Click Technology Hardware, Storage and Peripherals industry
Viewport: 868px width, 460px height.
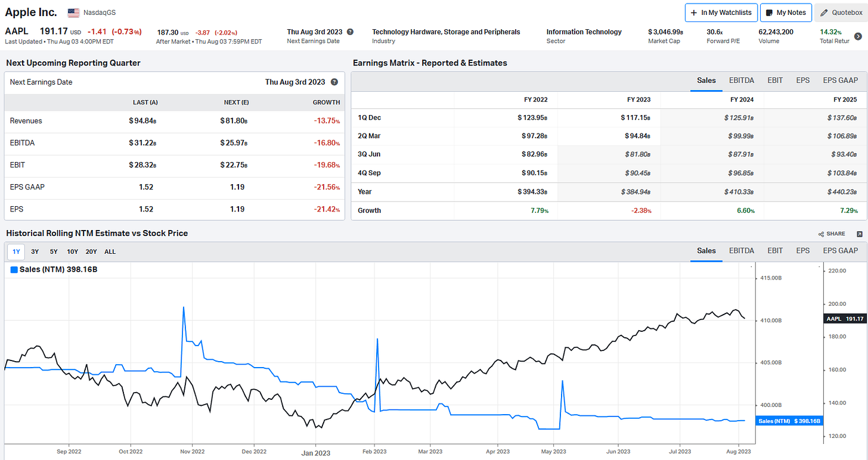(446, 32)
